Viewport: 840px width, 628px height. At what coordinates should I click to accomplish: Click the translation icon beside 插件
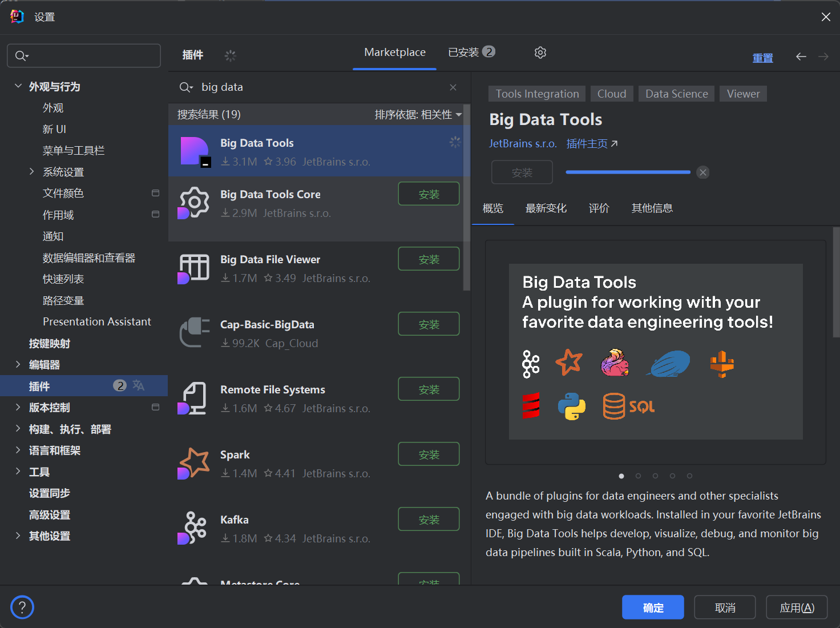(x=139, y=385)
